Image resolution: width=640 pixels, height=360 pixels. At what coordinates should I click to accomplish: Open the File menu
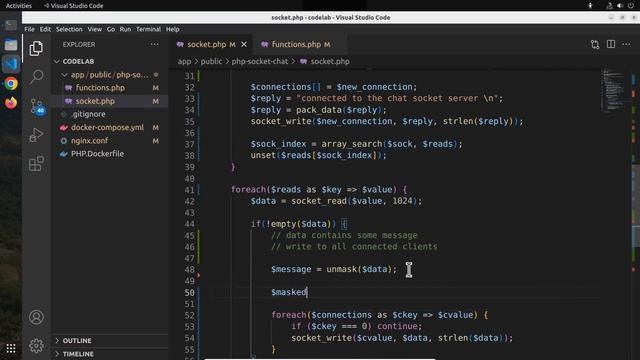(29, 29)
